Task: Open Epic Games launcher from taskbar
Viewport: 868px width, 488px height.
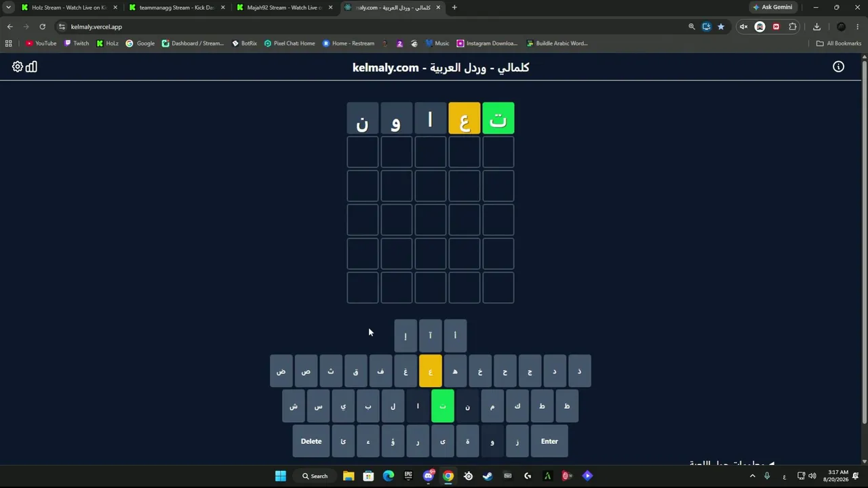Action: pos(408,476)
